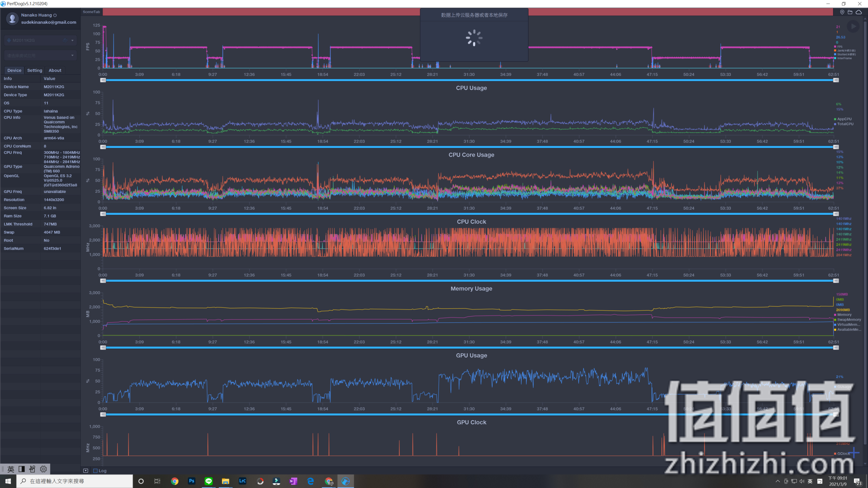
Task: Toggle SwapMemory series in the legend
Action: (847, 320)
